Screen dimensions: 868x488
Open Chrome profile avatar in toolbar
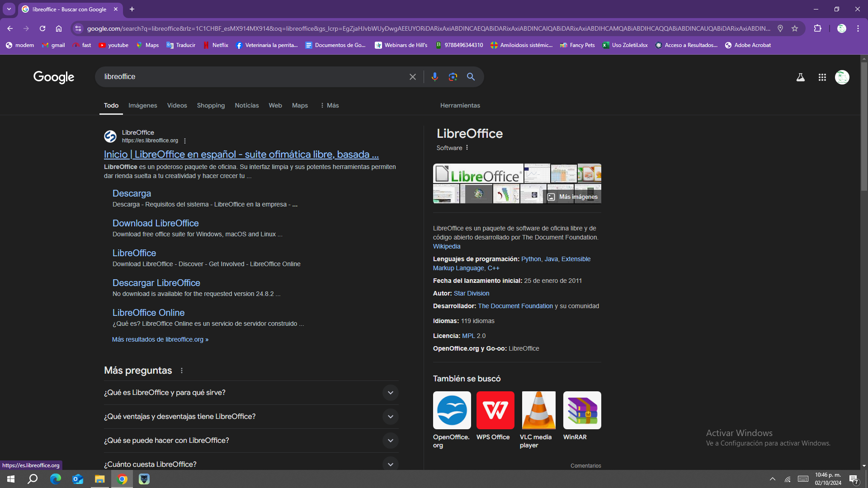[841, 28]
